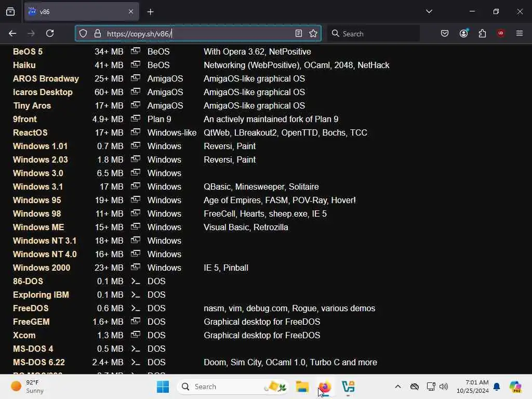Expand the list all tabs chevron
Screen dimensions: 532x399
pos(429,11)
